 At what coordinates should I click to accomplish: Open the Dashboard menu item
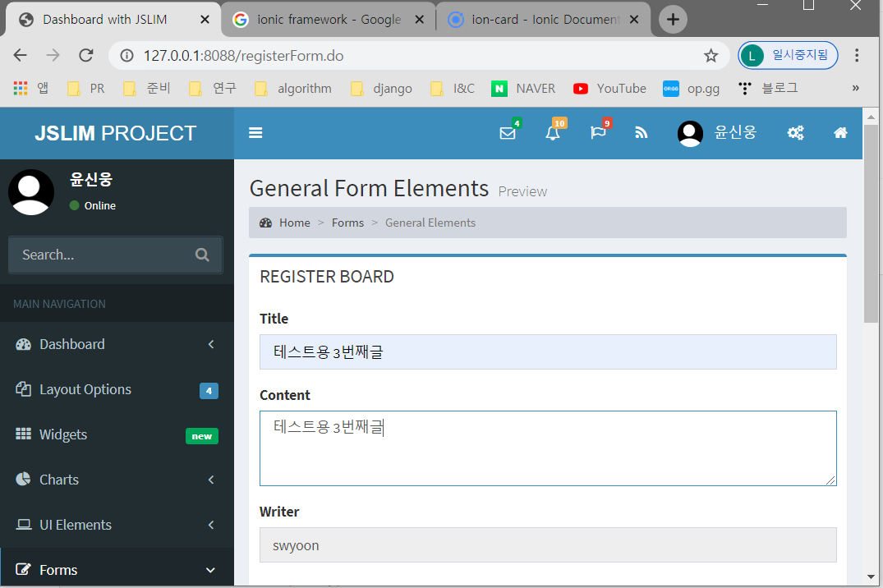point(117,344)
